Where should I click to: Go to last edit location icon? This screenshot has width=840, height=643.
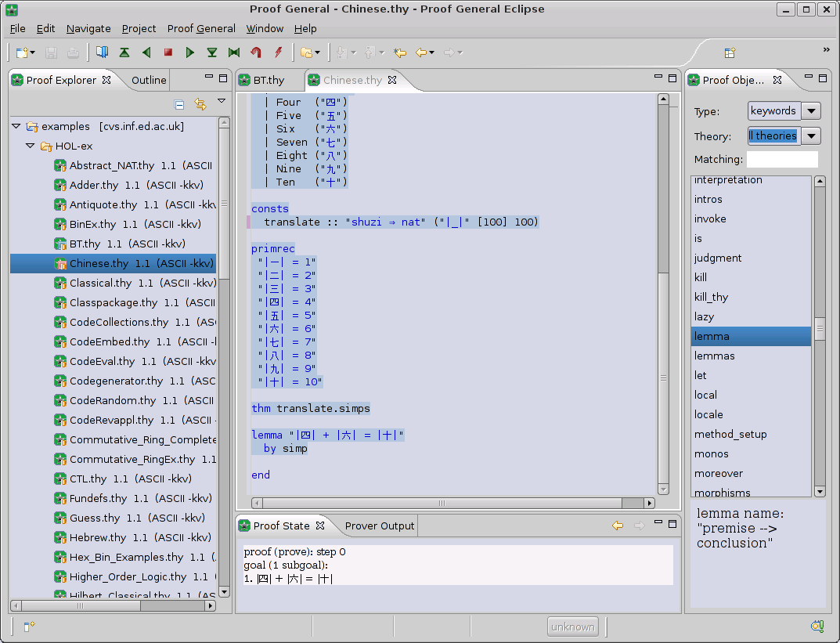coord(399,52)
